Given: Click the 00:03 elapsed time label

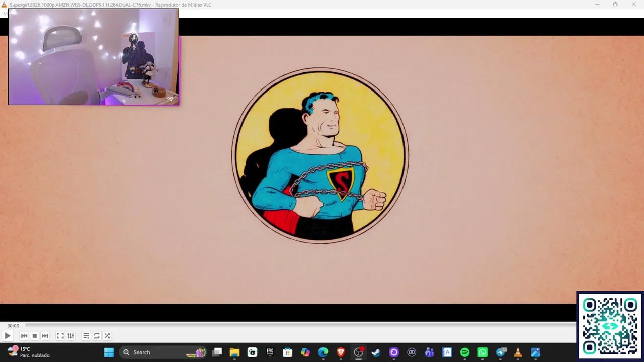Looking at the screenshot, I should (13, 326).
